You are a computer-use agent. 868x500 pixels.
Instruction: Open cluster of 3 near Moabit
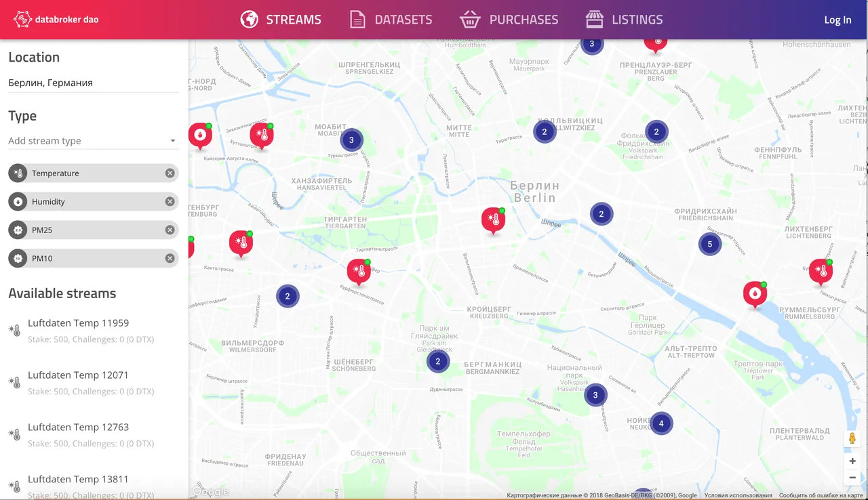[351, 140]
